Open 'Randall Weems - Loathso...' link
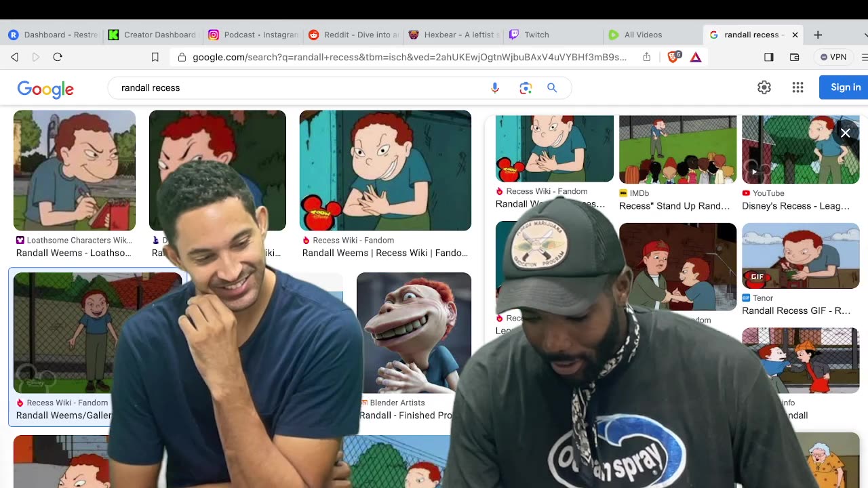The image size is (868, 488). (x=74, y=253)
